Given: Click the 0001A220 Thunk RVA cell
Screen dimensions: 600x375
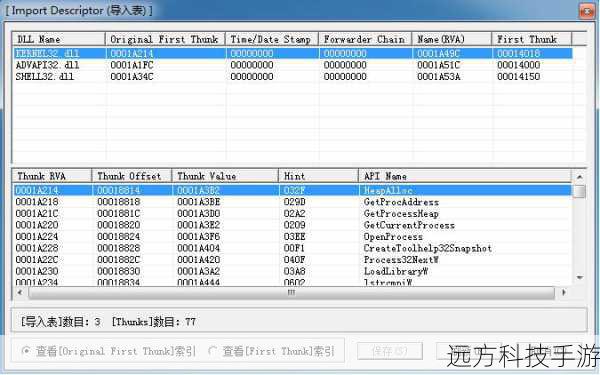Looking at the screenshot, I should [x=37, y=225].
